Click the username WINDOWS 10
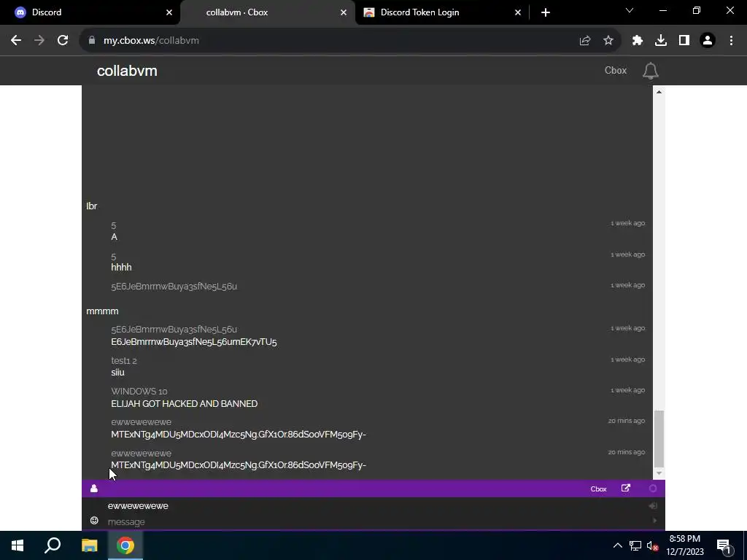The width and height of the screenshot is (747, 560). [x=139, y=392]
